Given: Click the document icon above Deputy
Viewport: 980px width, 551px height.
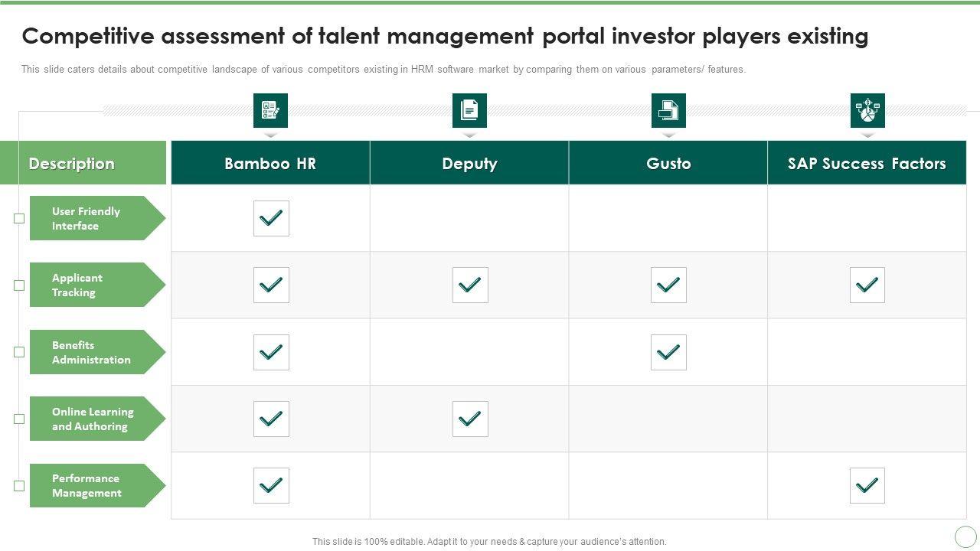Looking at the screenshot, I should (469, 110).
